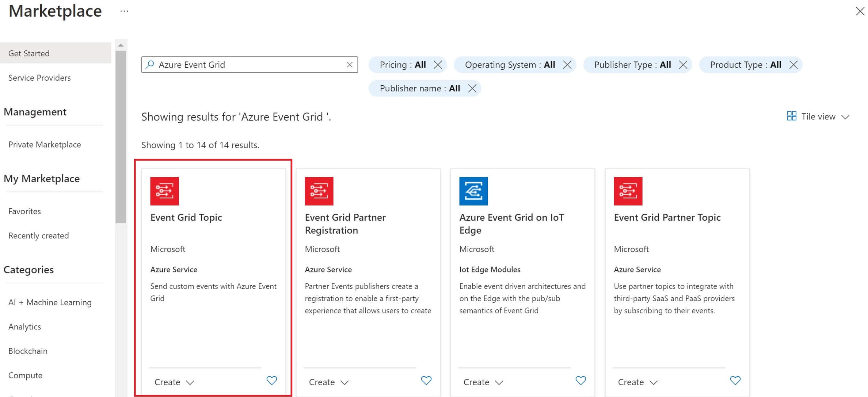Viewport: 868px width, 397px height.
Task: Remove the Pricing filter chip
Action: coord(438,65)
